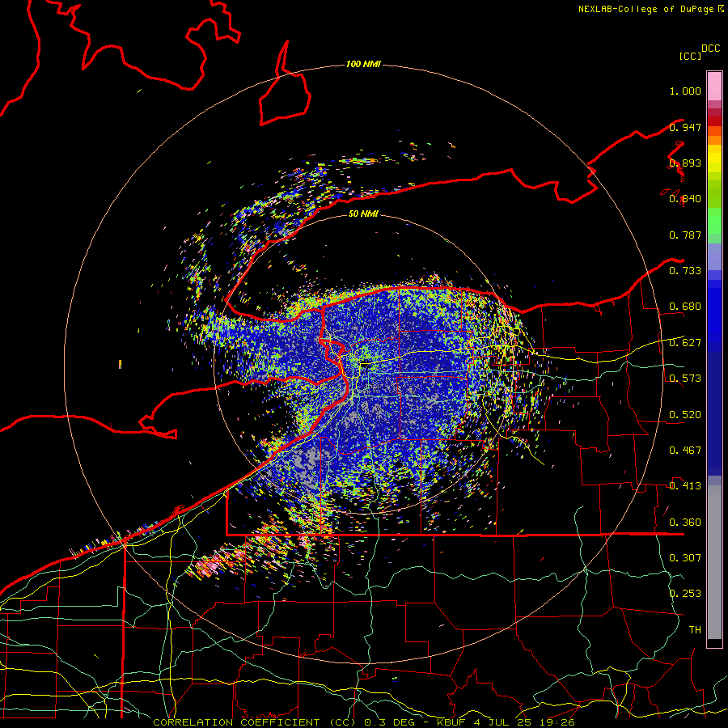
Task: Click the 0.307 color scale value
Action: tap(685, 558)
